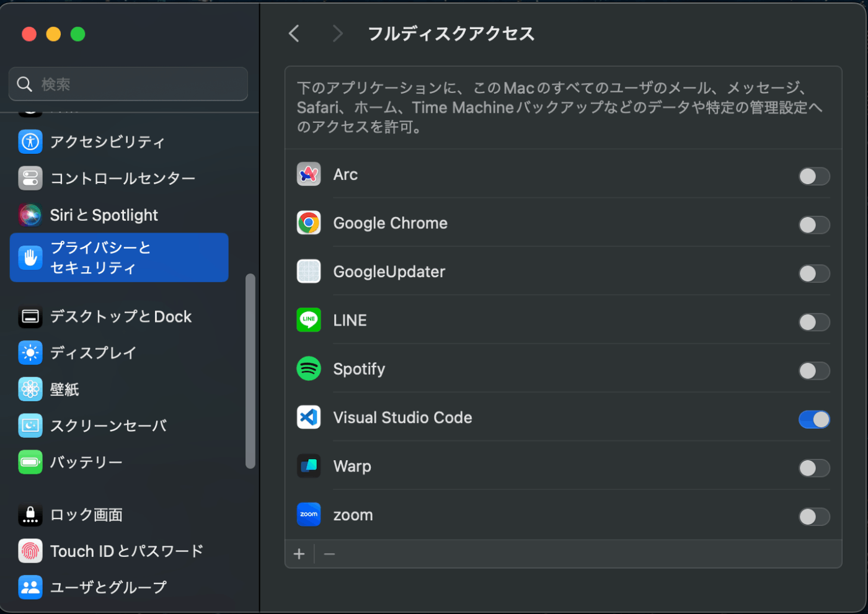Disable Visual Studio Code disk access
The height and width of the screenshot is (614, 868).
(814, 419)
